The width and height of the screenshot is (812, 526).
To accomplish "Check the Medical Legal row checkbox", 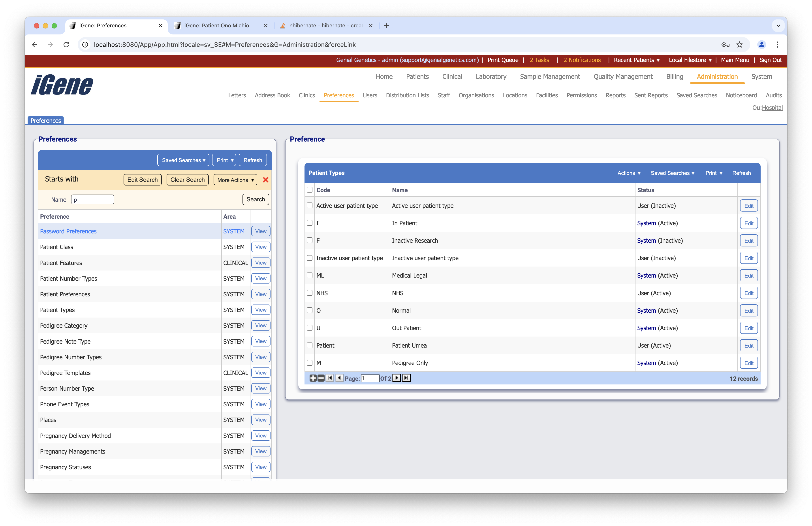I will [309, 275].
